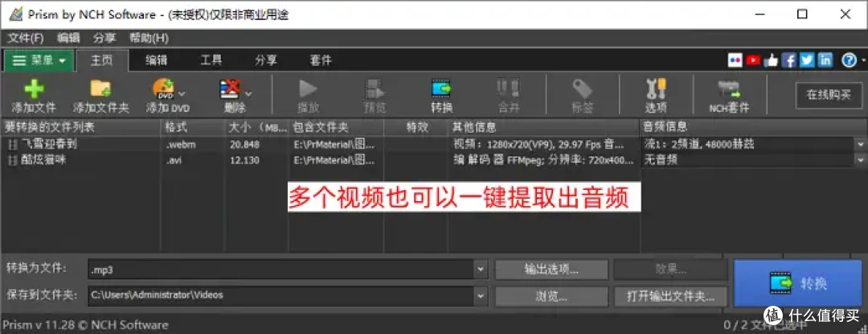Click the Convert icon in the toolbar
Screen dimensions: 868x334
point(441,89)
